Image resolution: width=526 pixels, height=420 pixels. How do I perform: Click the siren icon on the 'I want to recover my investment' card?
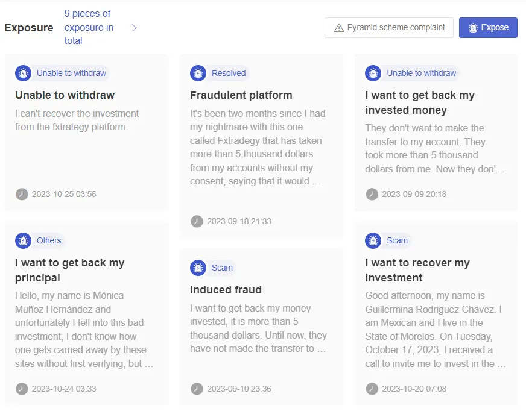pyautogui.click(x=373, y=240)
